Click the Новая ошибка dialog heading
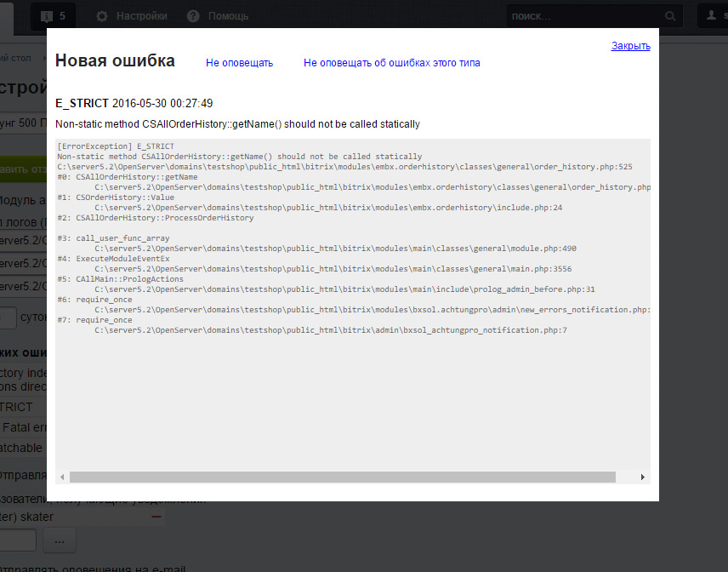 tap(115, 60)
